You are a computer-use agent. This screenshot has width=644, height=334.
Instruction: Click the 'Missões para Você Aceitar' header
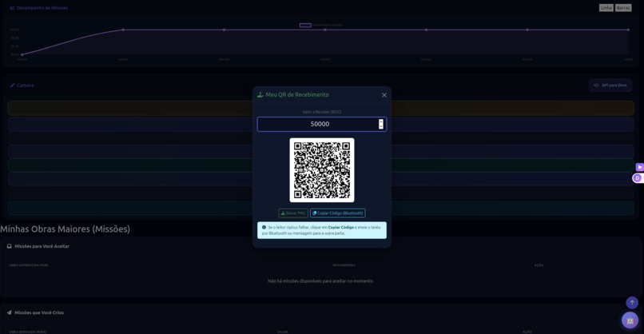coord(42,246)
